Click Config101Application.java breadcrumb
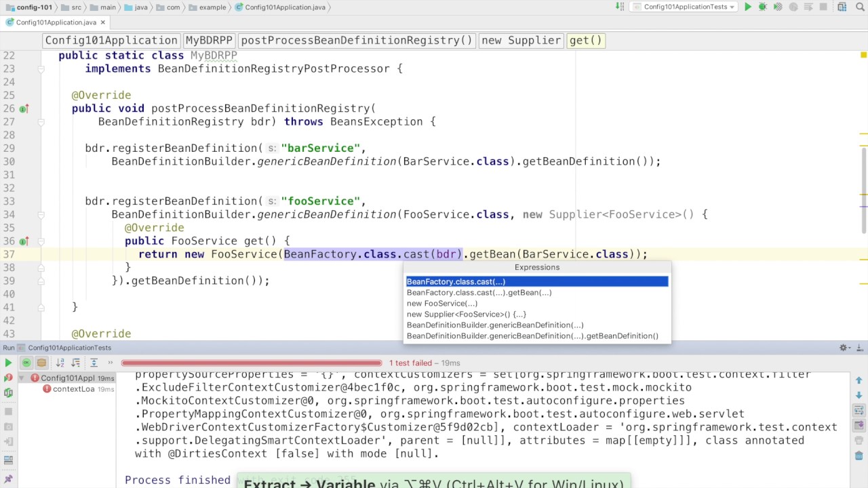 pyautogui.click(x=280, y=7)
